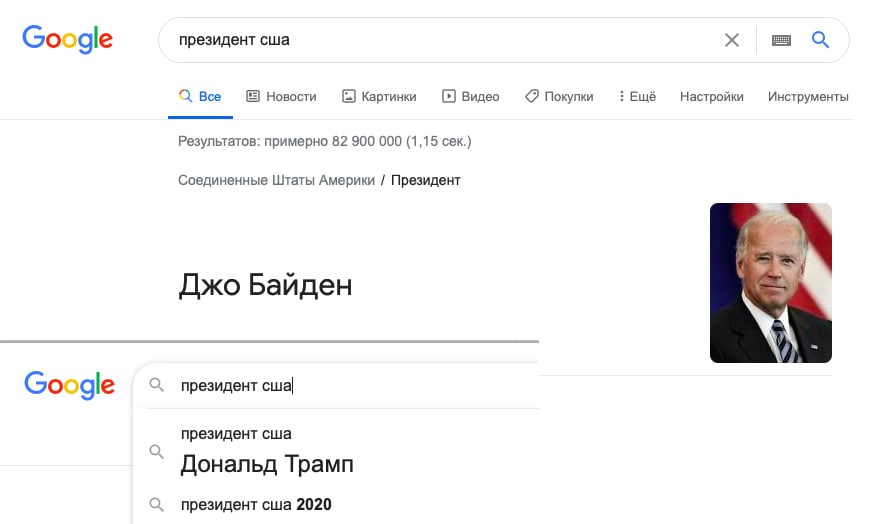Open Инструменты search tools
The width and height of the screenshot is (893, 524).
[x=808, y=97]
